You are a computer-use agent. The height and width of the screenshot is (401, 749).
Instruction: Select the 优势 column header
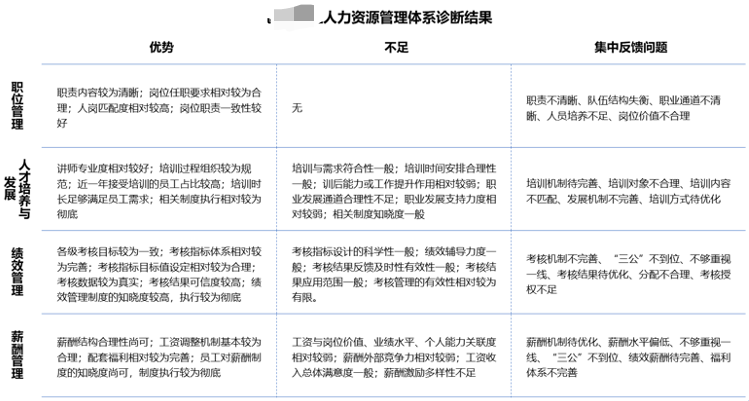tap(161, 47)
